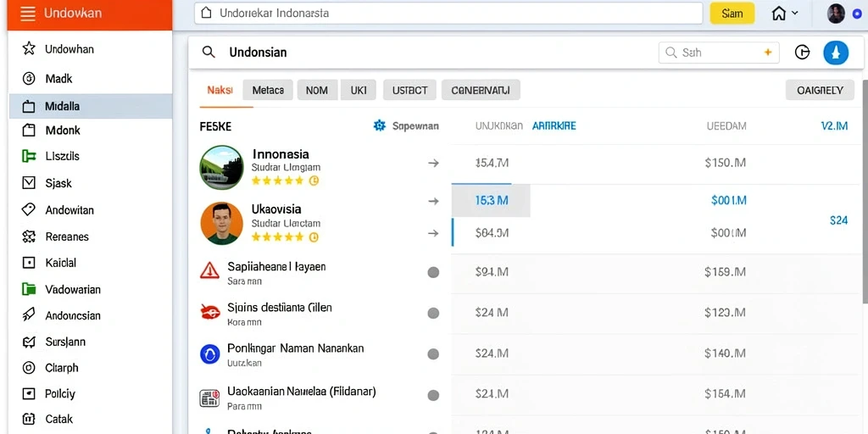868x434 pixels.
Task: Toggle gray dot on Sapiiaheane row
Action: (x=433, y=272)
